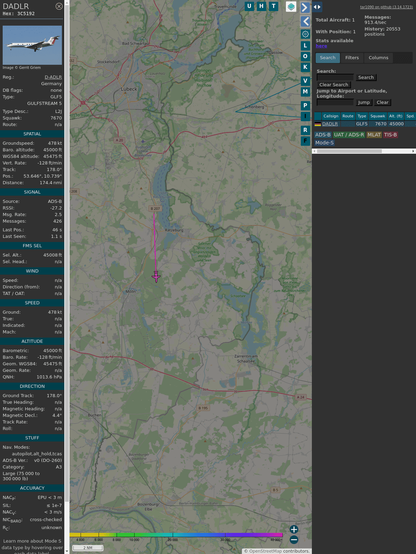The image size is (416, 554).
Task: Open the aircraft photo thumbnail
Action: [32, 45]
